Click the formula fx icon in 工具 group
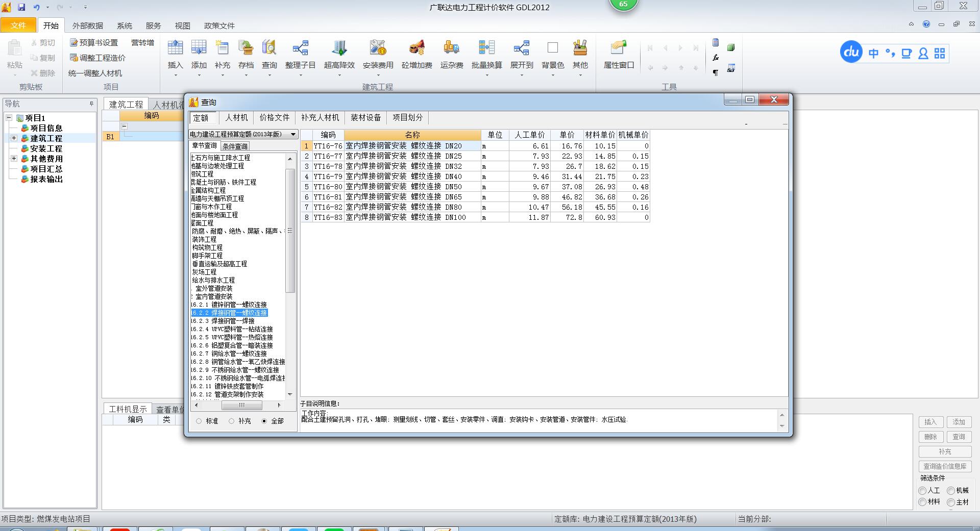 click(x=716, y=58)
